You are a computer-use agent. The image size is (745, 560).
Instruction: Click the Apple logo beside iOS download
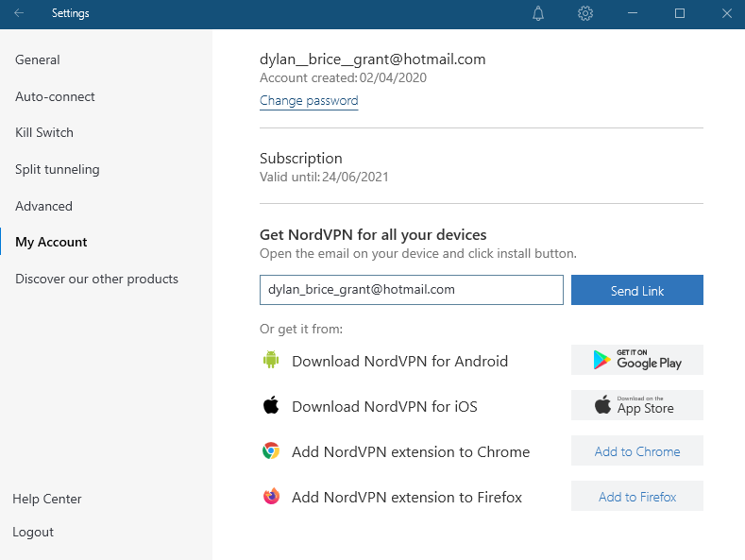[x=271, y=404]
